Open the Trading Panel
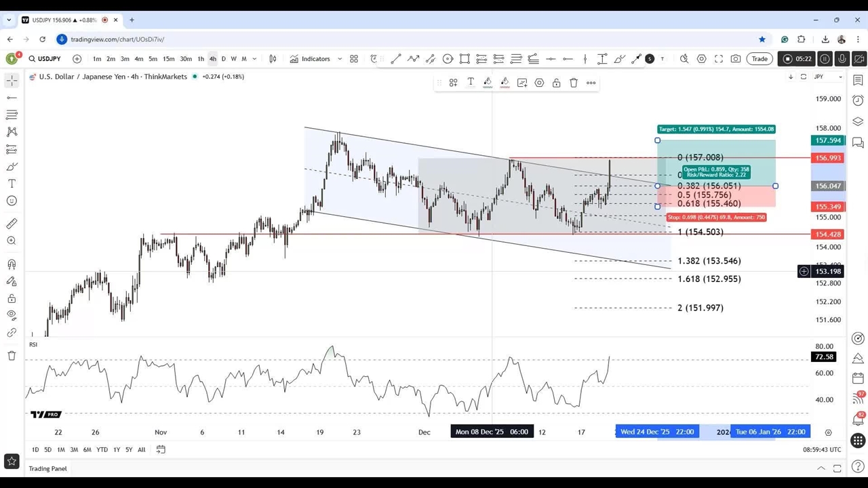The width and height of the screenshot is (868, 488). pyautogui.click(x=47, y=468)
